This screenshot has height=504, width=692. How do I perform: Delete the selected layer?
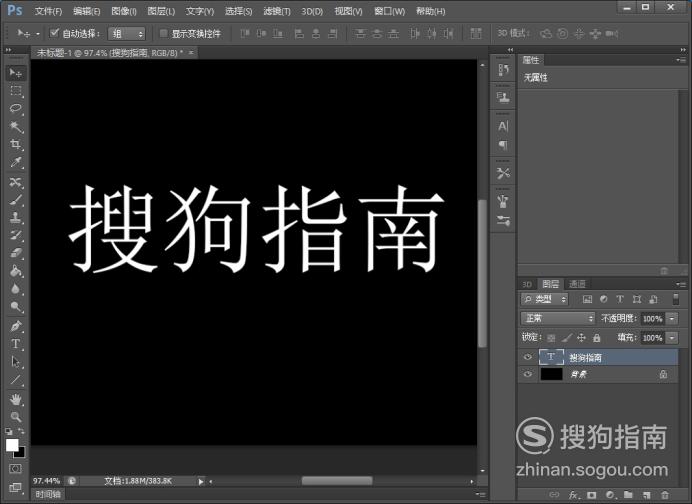665,495
